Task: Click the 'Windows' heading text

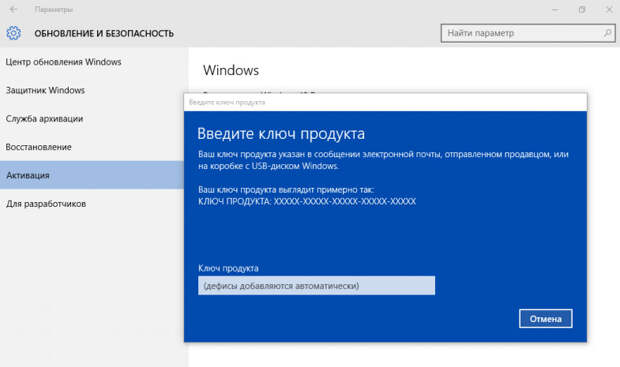Action: pos(231,70)
